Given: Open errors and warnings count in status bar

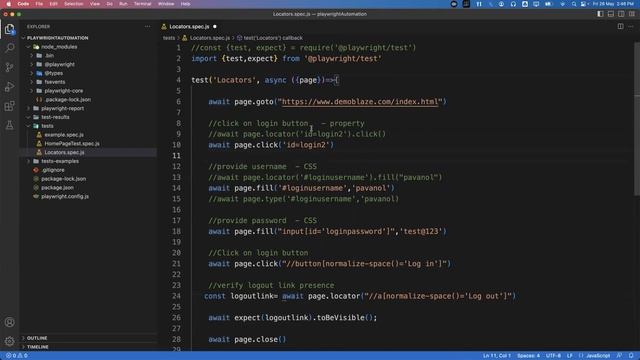Looking at the screenshot, I should [17, 356].
